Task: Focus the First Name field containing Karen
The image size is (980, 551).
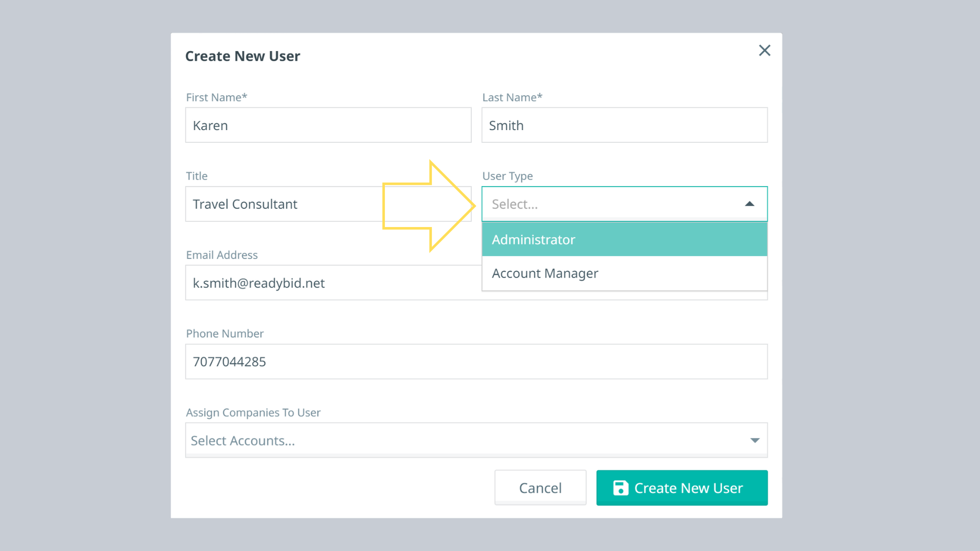Action: 328,126
